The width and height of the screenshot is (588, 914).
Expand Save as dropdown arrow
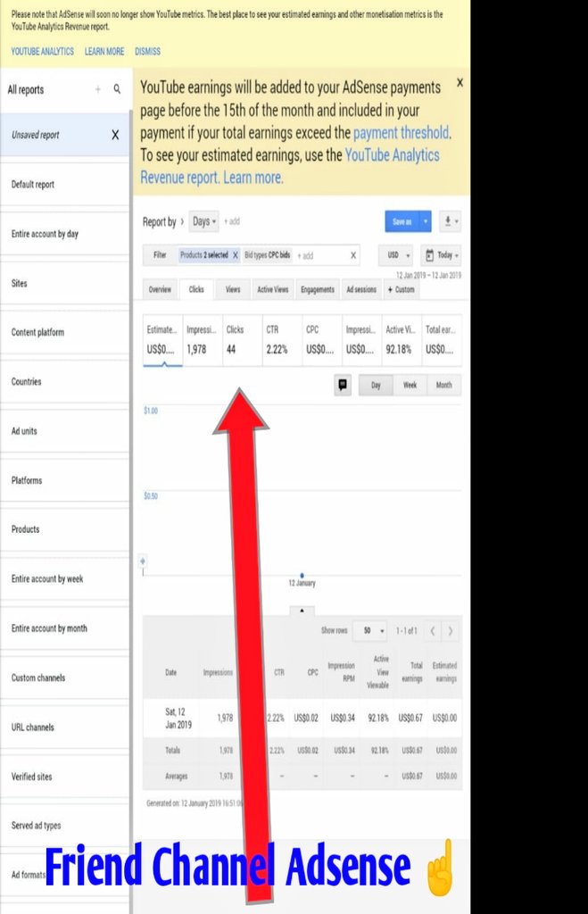coord(426,221)
